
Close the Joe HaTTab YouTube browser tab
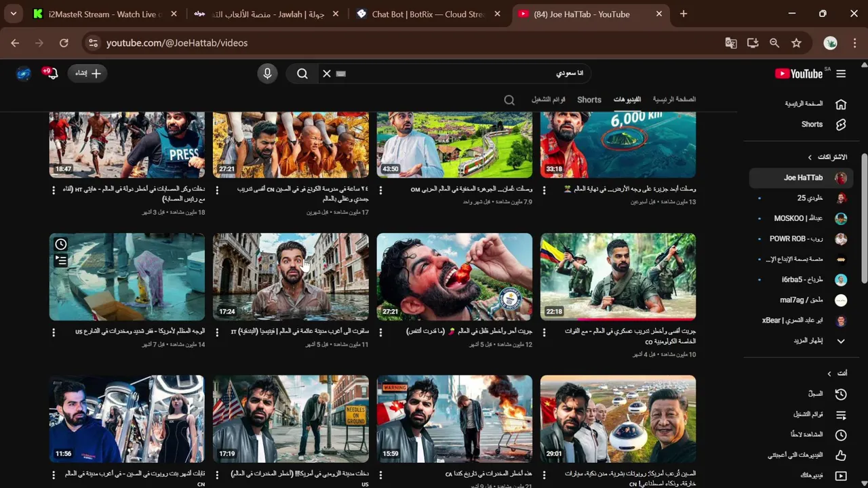660,14
